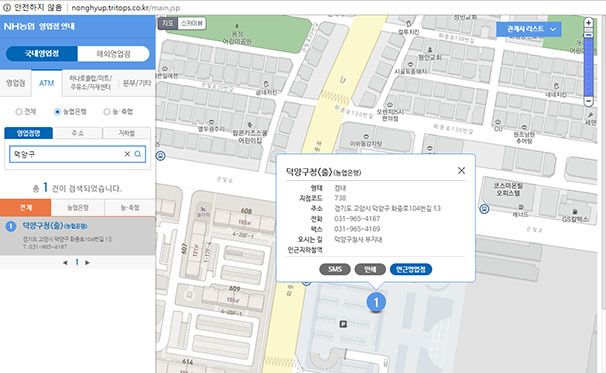Choose the 지하철 search type tab
The height and width of the screenshot is (373, 606).
(126, 133)
